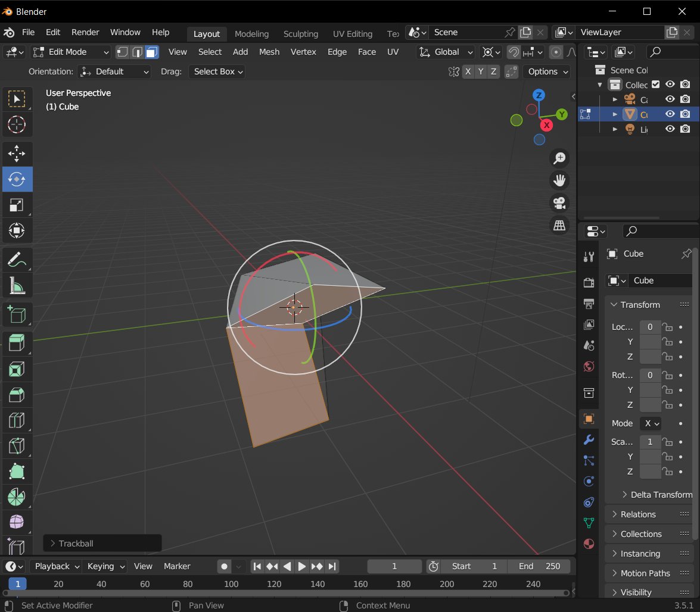This screenshot has width=700, height=612.
Task: Open the Vertex menu
Action: click(304, 52)
